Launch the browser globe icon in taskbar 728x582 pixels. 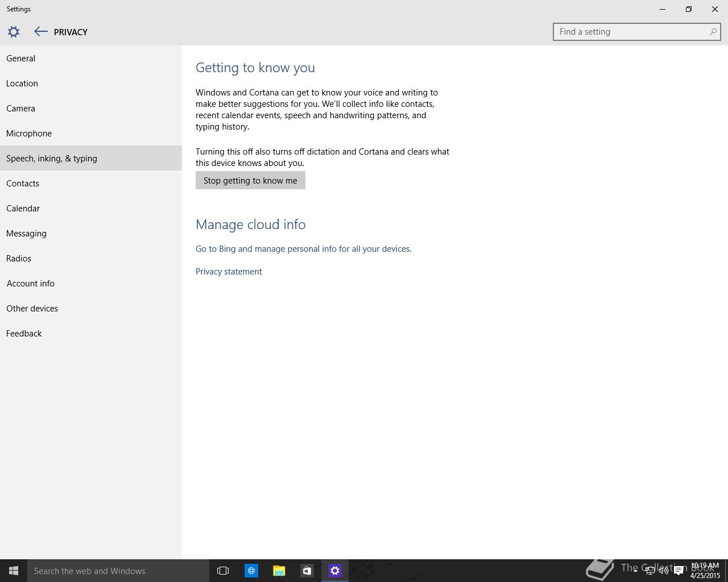click(x=251, y=571)
